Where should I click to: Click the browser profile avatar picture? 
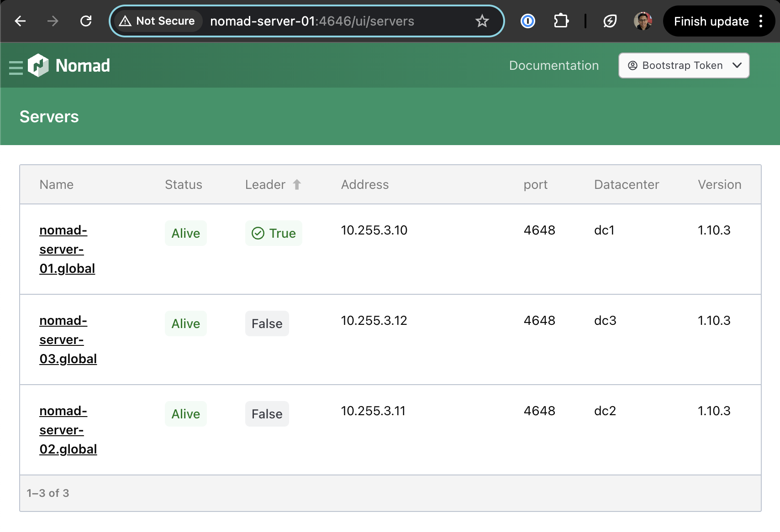(643, 21)
